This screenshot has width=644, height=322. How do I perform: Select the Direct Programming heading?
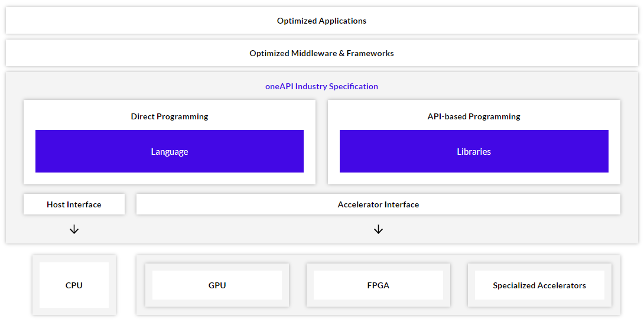(x=170, y=116)
